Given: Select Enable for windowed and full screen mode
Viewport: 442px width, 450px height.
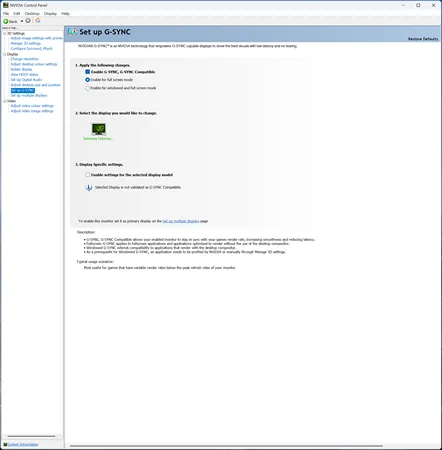Looking at the screenshot, I should (x=88, y=88).
